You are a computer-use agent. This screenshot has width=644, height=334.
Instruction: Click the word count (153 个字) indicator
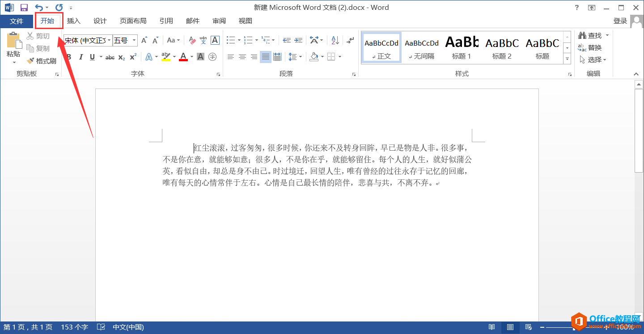(74, 327)
